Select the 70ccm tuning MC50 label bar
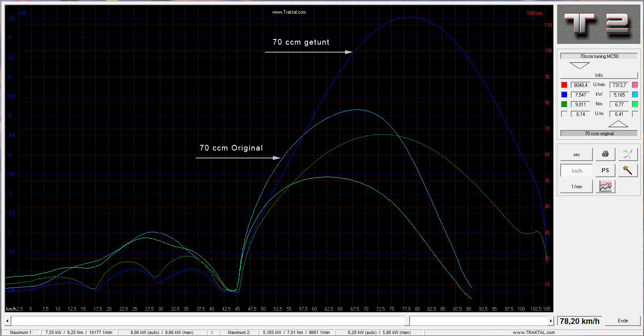Image resolution: width=644 pixels, height=336 pixels. pyautogui.click(x=599, y=56)
